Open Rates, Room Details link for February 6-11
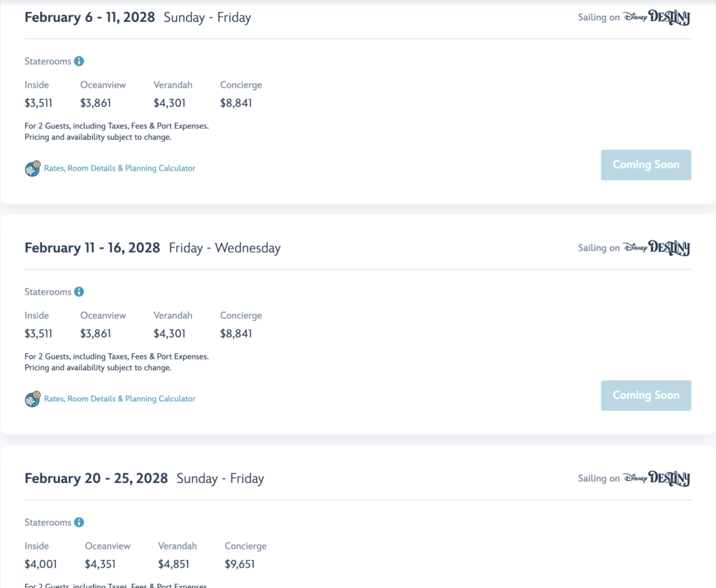Viewport: 716px width, 588px height. click(x=120, y=168)
